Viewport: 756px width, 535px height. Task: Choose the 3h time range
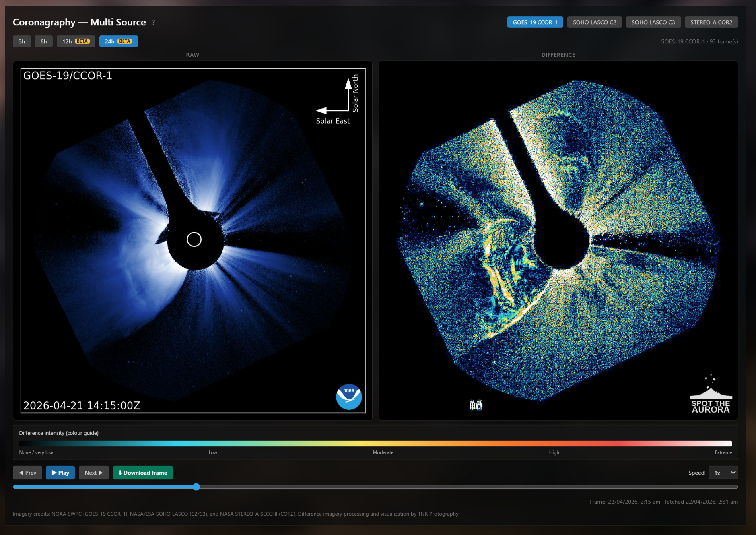click(x=22, y=41)
